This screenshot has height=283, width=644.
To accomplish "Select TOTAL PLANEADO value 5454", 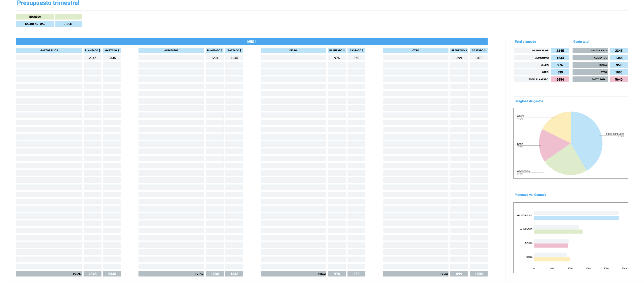I will point(560,79).
